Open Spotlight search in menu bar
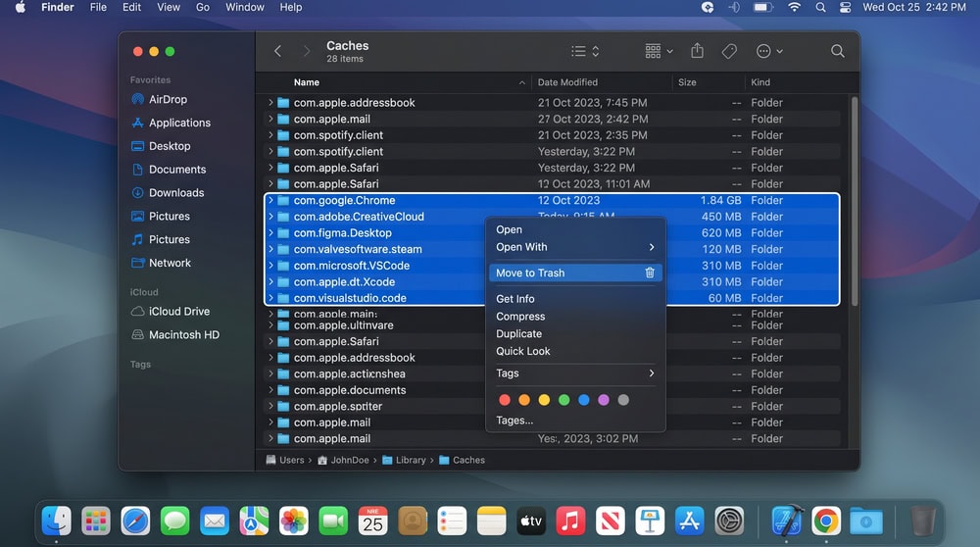 [820, 8]
